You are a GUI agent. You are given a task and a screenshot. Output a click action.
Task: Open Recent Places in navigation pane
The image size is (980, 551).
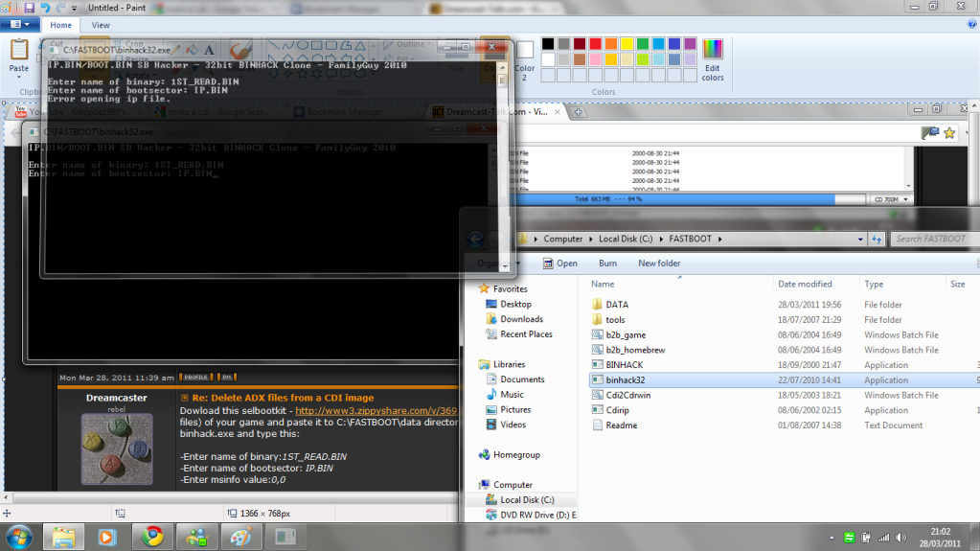[526, 334]
